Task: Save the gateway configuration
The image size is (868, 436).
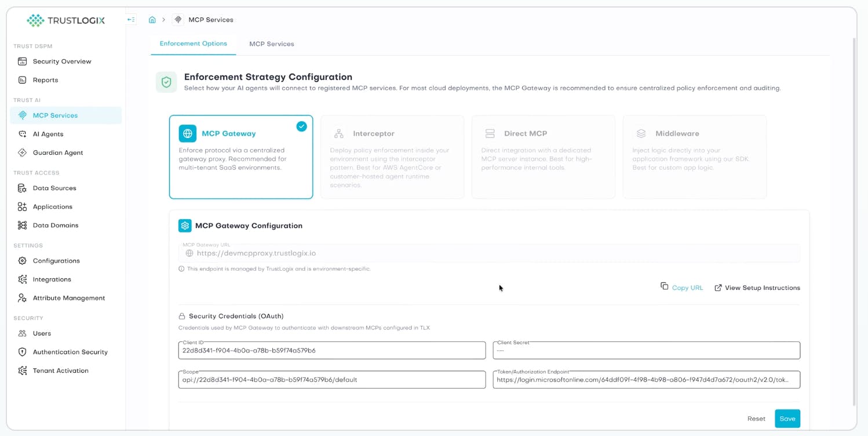Action: coord(787,419)
